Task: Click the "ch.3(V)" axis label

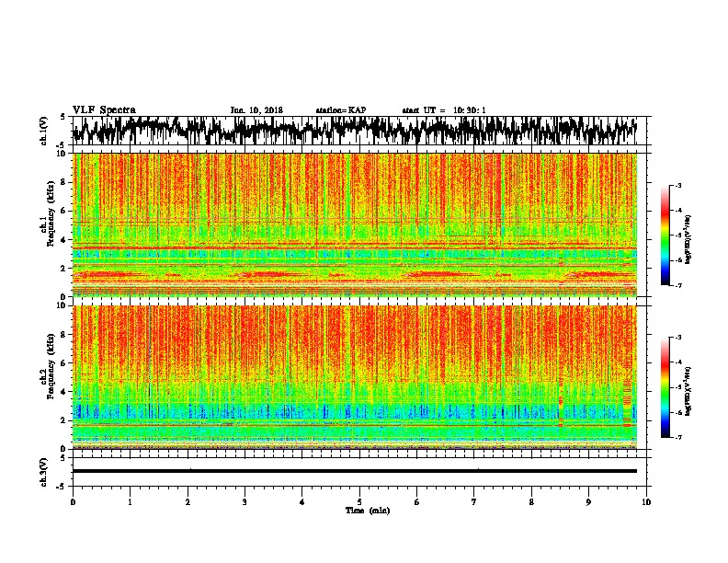Action: [x=44, y=472]
